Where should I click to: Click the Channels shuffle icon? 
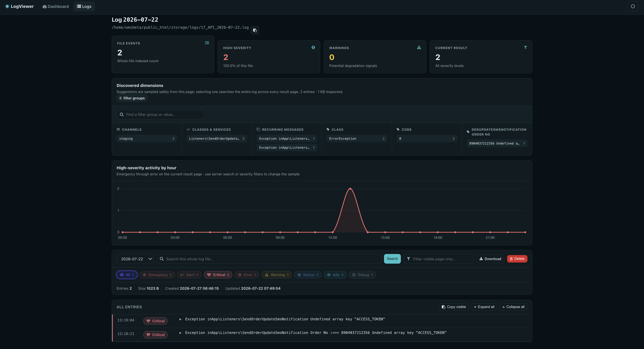point(118,129)
